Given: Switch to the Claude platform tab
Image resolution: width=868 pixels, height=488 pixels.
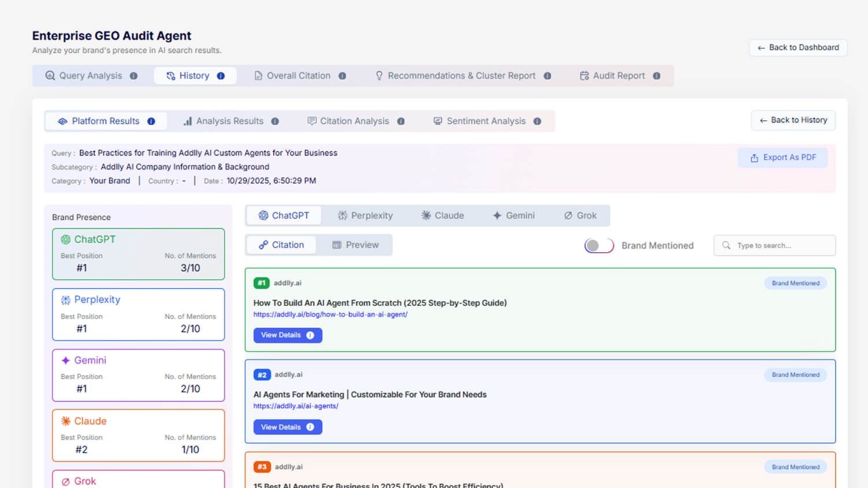Looking at the screenshot, I should tap(443, 216).
